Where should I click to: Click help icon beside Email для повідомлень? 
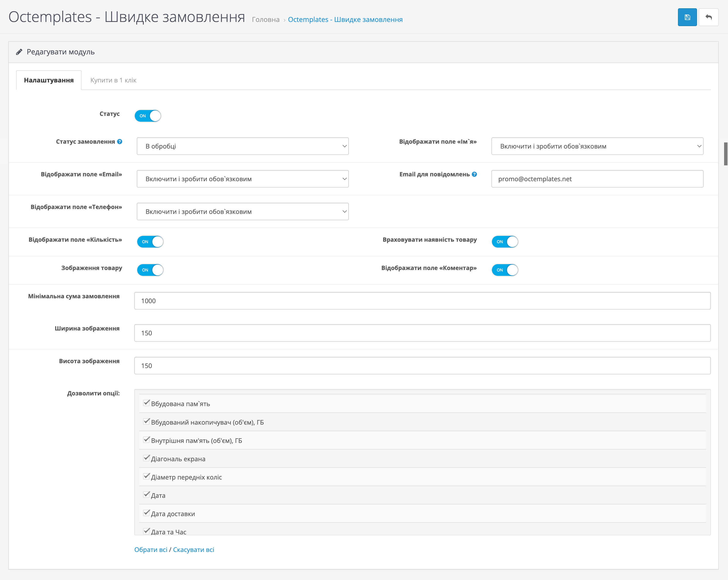474,174
